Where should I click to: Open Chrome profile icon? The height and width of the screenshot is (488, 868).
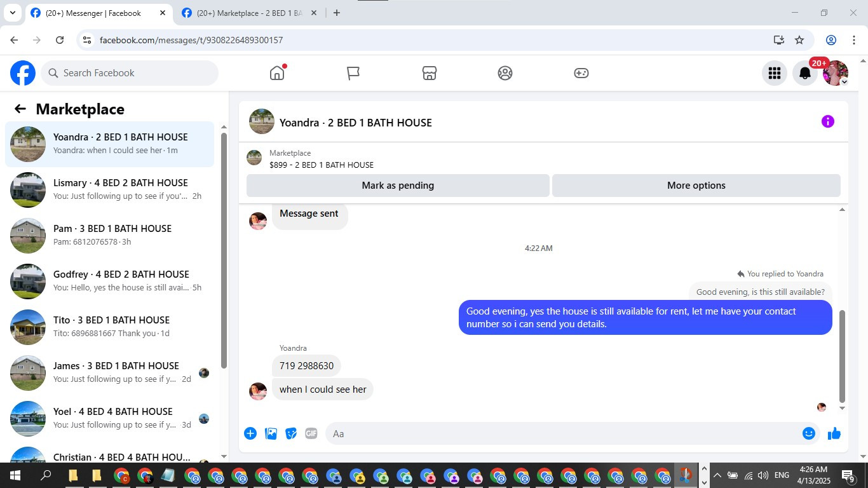831,40
